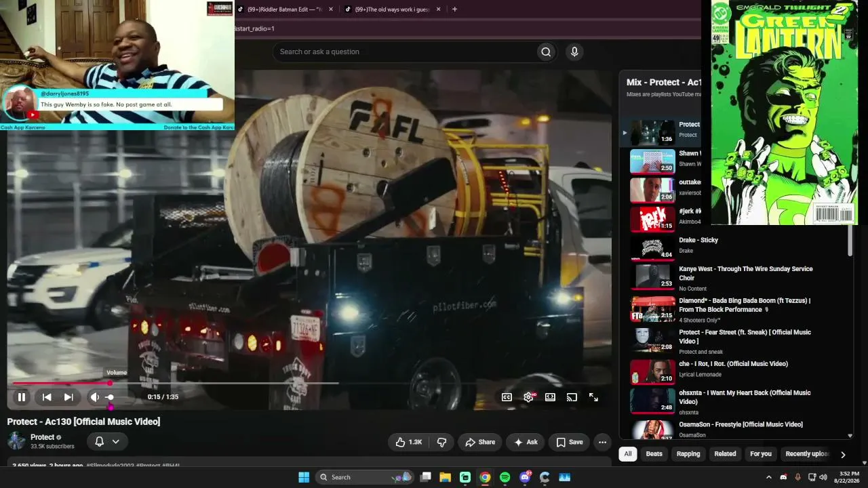The image size is (868, 488).
Task: Select the Beats filter chip
Action: click(x=654, y=454)
